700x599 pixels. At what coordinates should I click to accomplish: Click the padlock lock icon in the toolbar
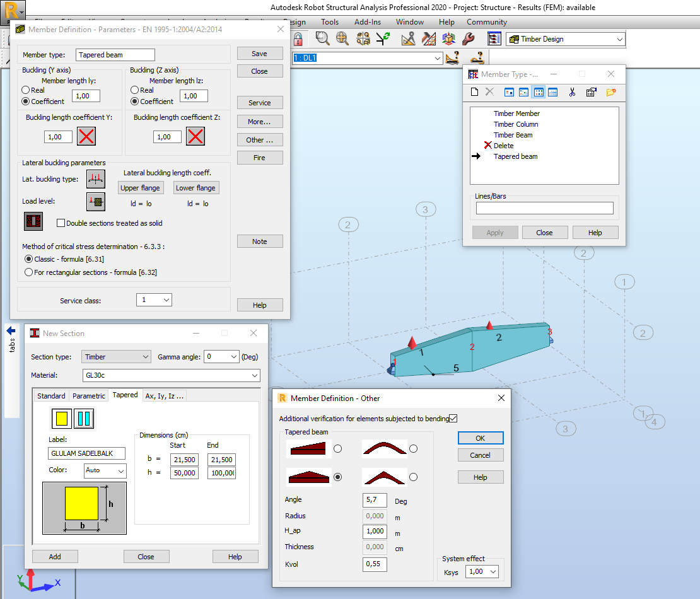(x=298, y=39)
